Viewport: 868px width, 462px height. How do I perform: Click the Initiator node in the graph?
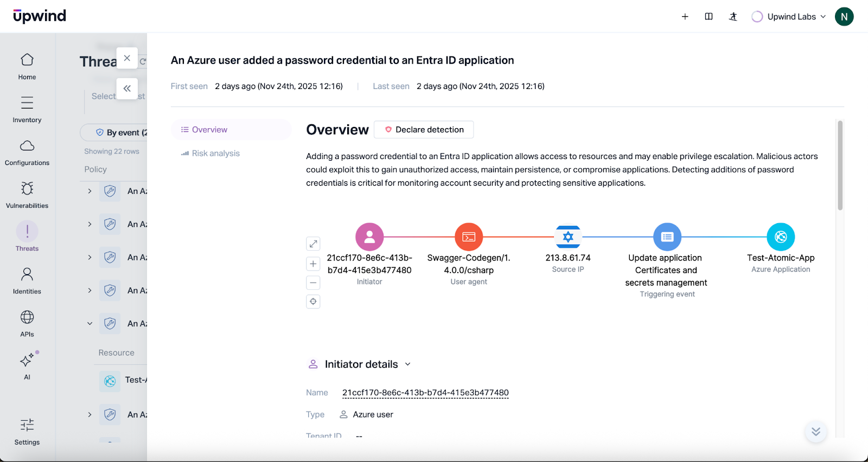(369, 237)
